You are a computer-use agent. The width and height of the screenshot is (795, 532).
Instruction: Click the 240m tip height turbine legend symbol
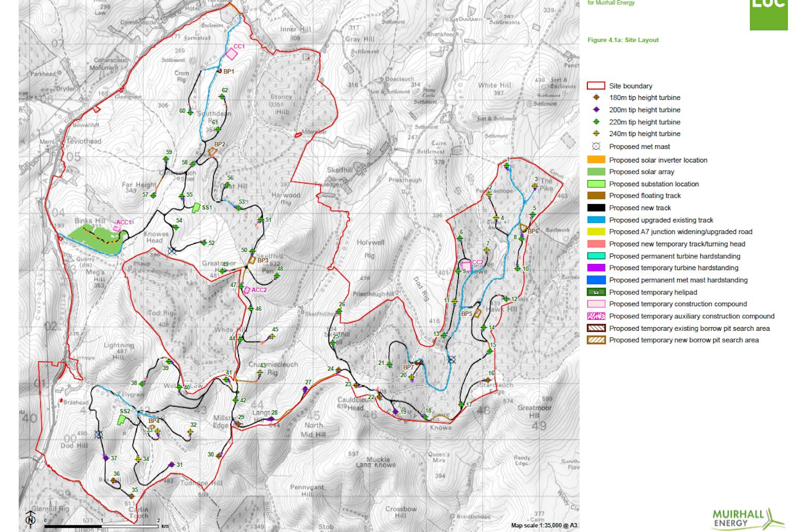pos(596,134)
